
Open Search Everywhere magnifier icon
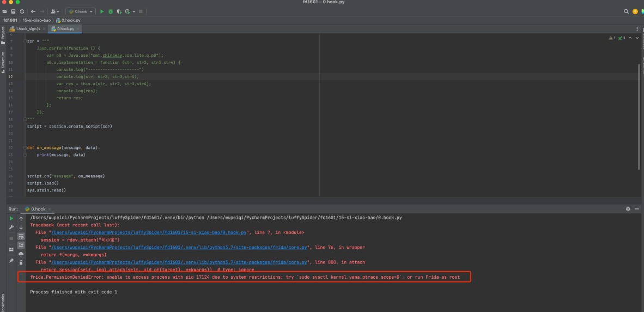(x=627, y=11)
